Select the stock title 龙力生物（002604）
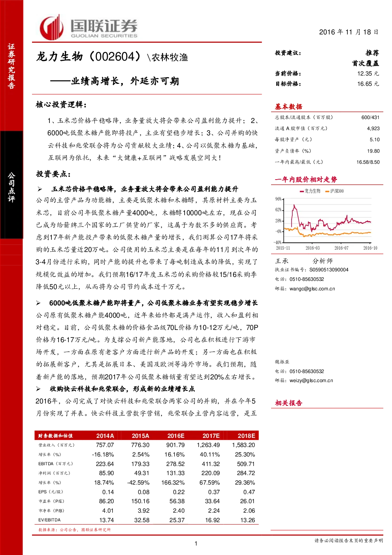The image size is (392, 555). click(89, 57)
